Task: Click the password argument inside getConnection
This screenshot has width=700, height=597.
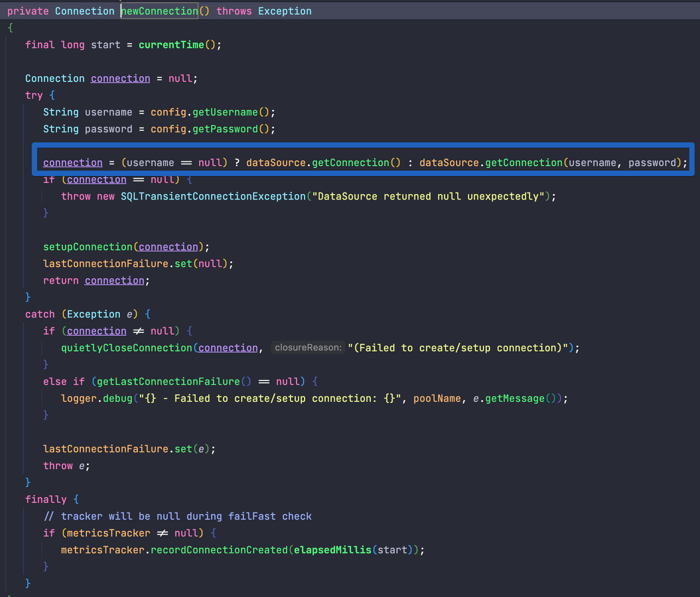Action: pyautogui.click(x=652, y=163)
